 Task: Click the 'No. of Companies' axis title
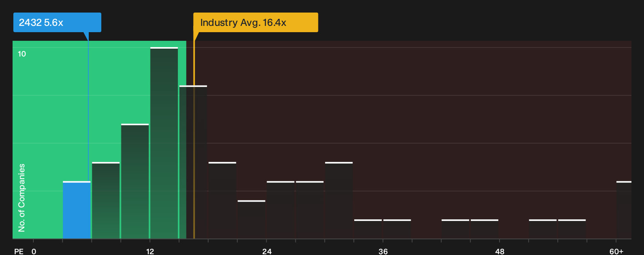22,197
